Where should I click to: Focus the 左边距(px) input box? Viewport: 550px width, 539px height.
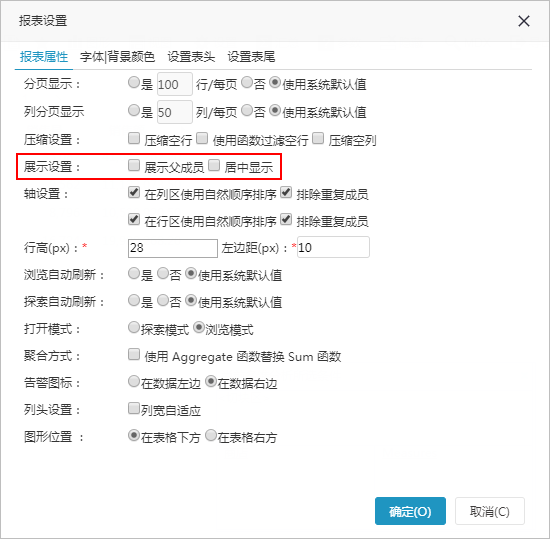pyautogui.click(x=333, y=247)
